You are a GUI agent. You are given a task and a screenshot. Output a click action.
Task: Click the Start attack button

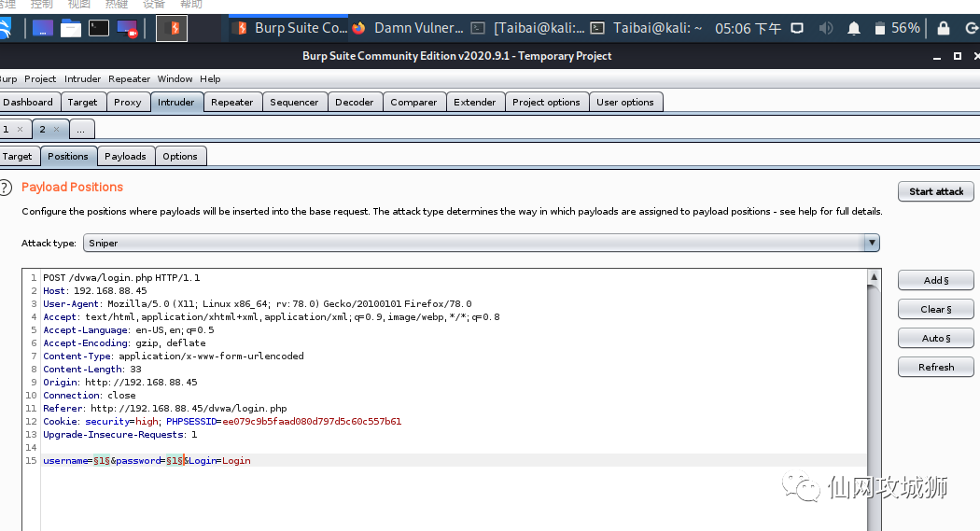[935, 192]
